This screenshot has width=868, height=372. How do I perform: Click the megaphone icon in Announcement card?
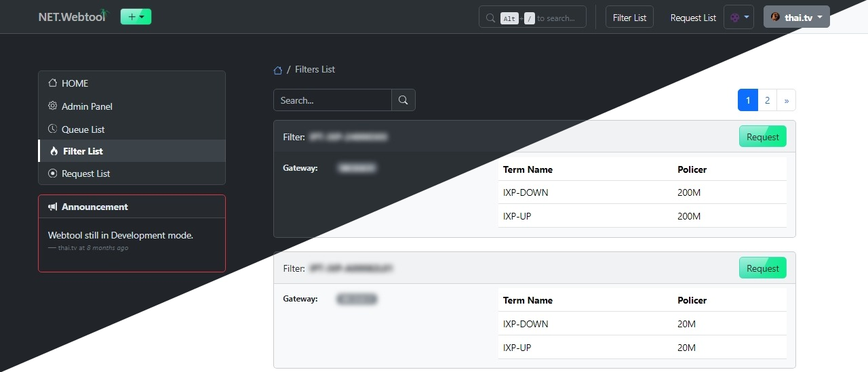pyautogui.click(x=53, y=207)
